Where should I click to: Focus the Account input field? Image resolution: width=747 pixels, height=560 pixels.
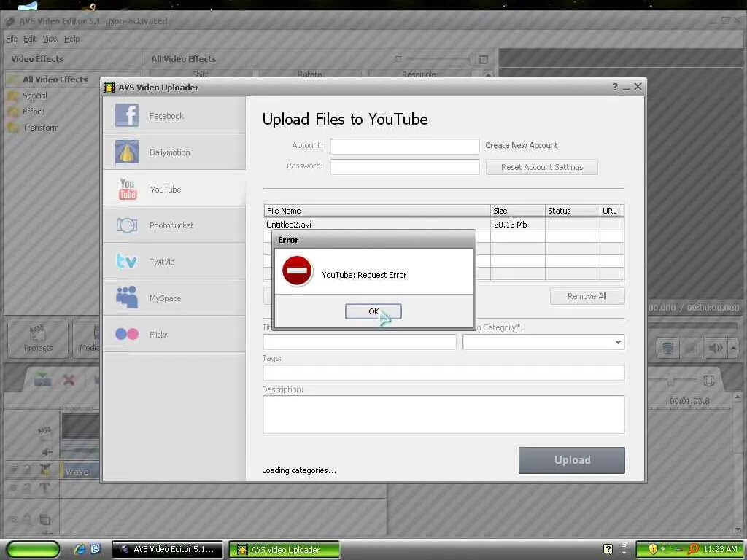coord(404,146)
